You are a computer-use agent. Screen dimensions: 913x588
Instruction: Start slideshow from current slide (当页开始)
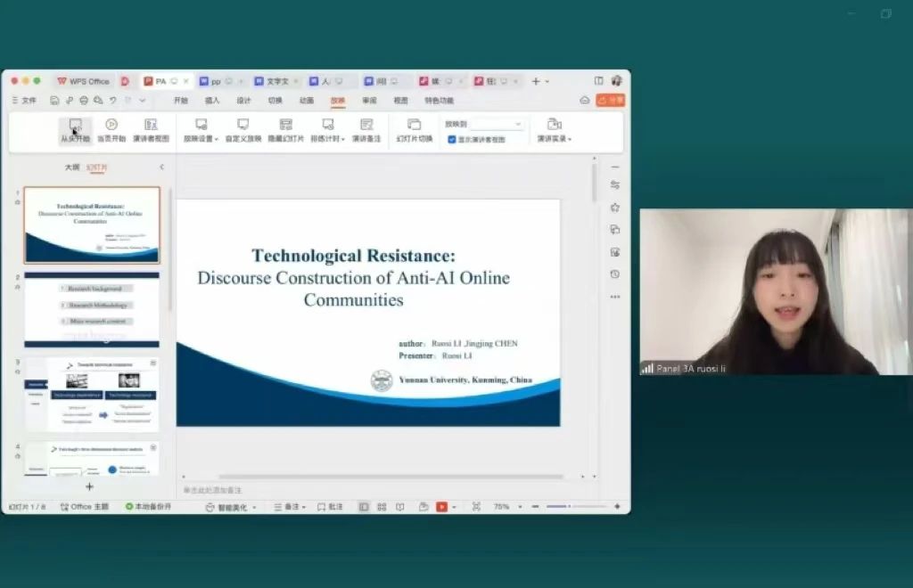[111, 130]
